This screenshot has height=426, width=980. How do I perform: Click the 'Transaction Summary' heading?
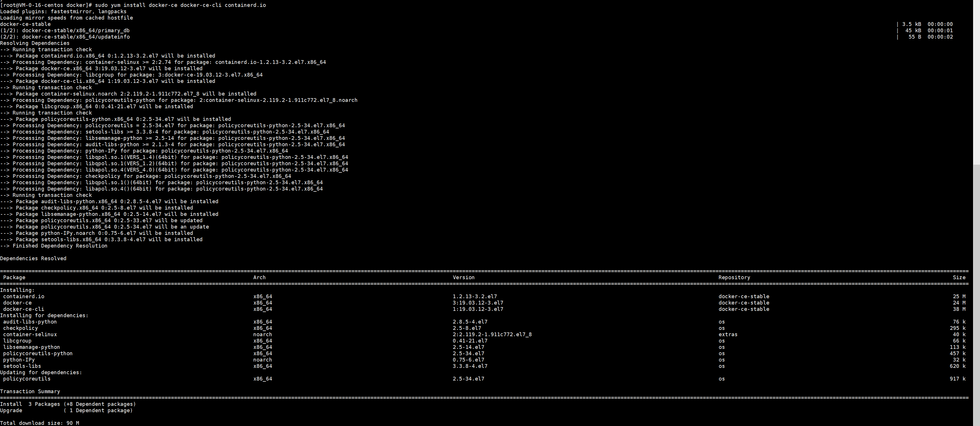30,392
